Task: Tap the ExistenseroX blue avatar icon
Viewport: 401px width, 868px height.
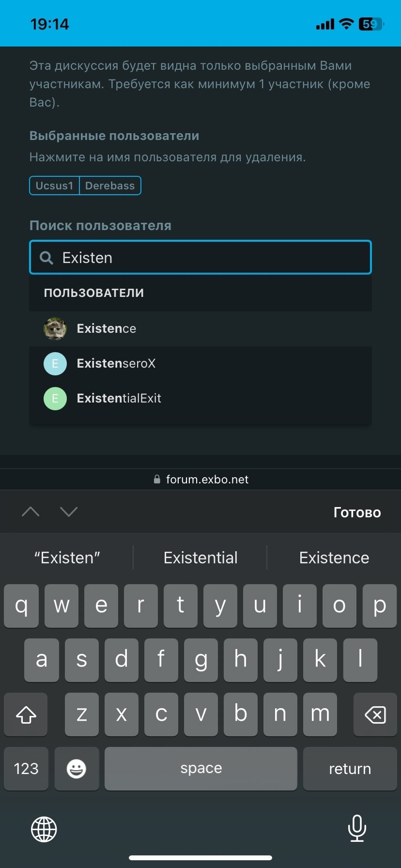Action: 55,363
